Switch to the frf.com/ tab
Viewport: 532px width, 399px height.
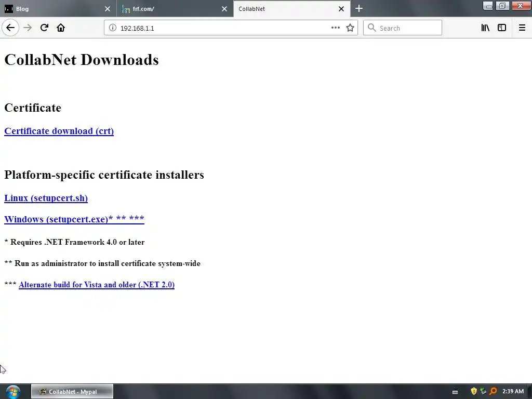pos(175,9)
